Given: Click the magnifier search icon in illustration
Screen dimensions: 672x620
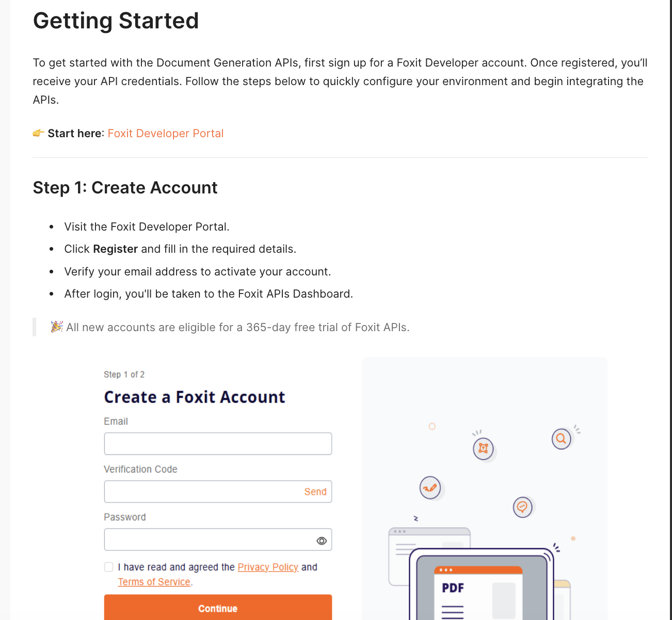Looking at the screenshot, I should coord(561,439).
